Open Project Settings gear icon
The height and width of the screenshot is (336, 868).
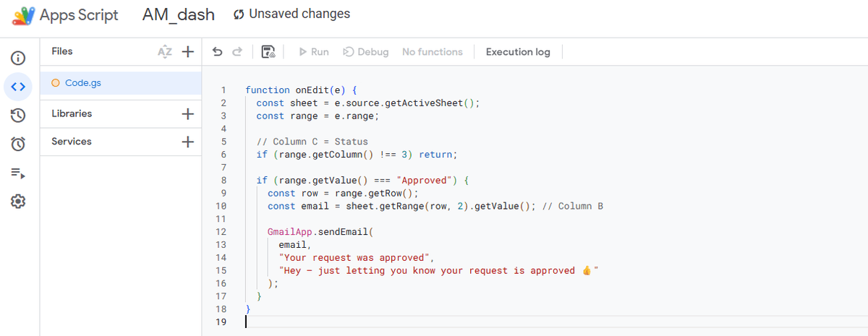(19, 202)
